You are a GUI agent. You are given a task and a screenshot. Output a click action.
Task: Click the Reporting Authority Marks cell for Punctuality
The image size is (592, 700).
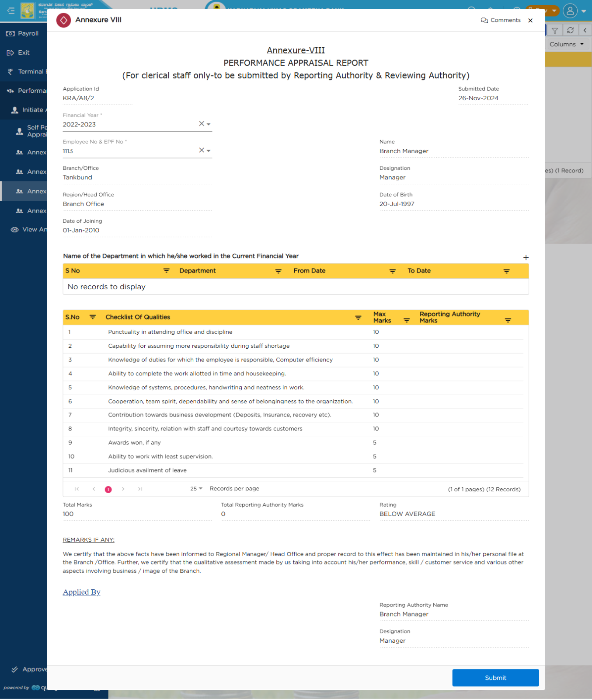pyautogui.click(x=470, y=332)
